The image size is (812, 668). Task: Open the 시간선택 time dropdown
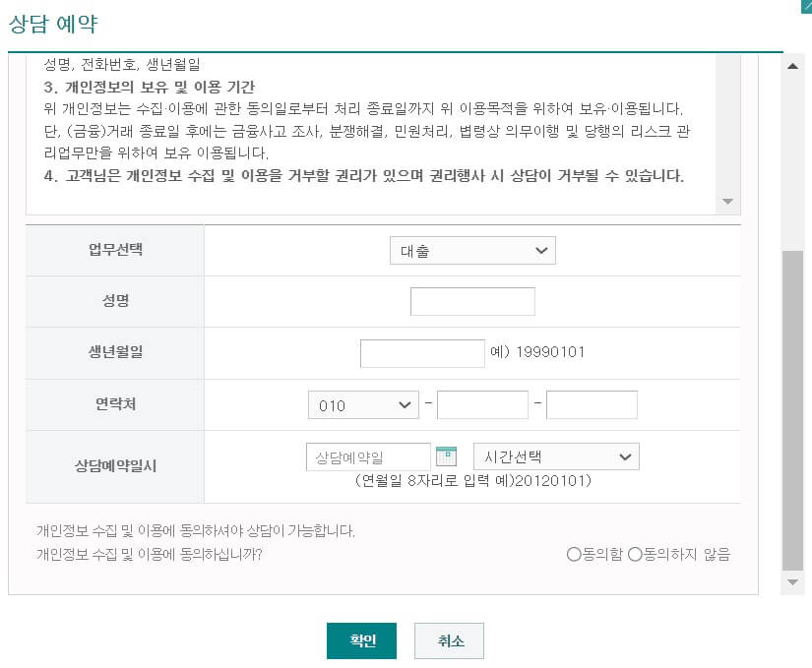(556, 456)
